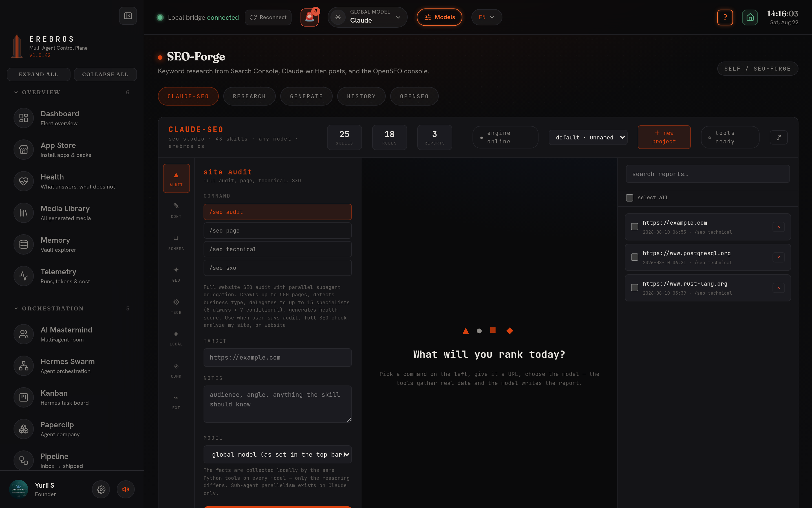Switch to the OPENSEO tab

tap(414, 97)
